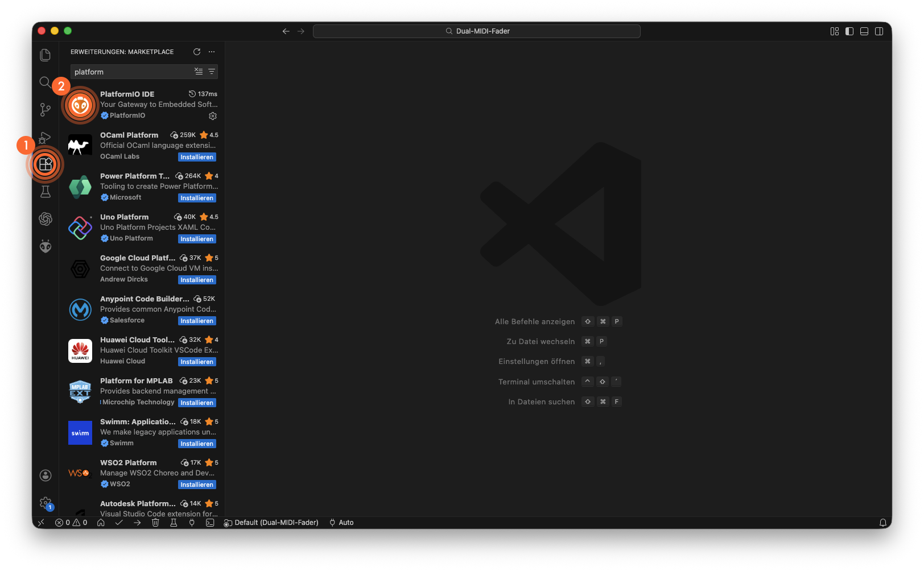Image resolution: width=924 pixels, height=571 pixels.
Task: Open the PlatformIO IDE manage gear menu
Action: 213,116
